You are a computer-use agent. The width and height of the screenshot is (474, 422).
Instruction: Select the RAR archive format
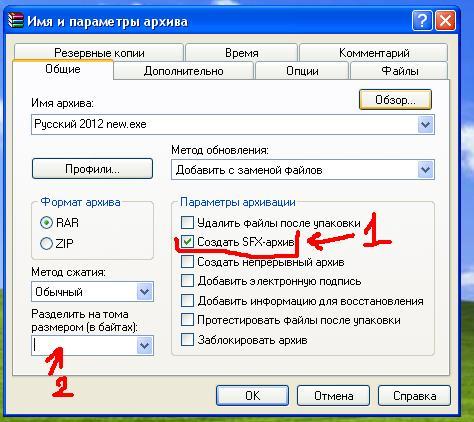[46, 223]
